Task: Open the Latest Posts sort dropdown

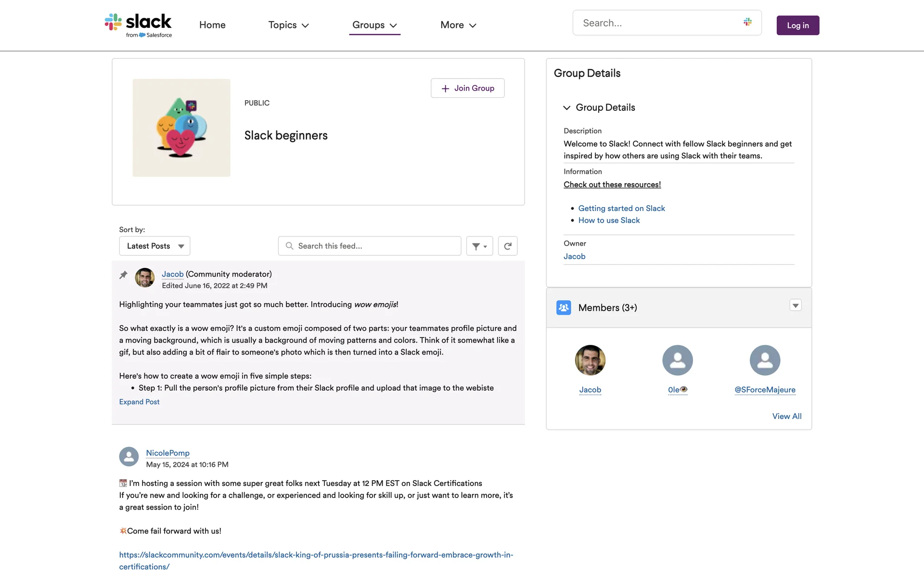Action: (154, 246)
